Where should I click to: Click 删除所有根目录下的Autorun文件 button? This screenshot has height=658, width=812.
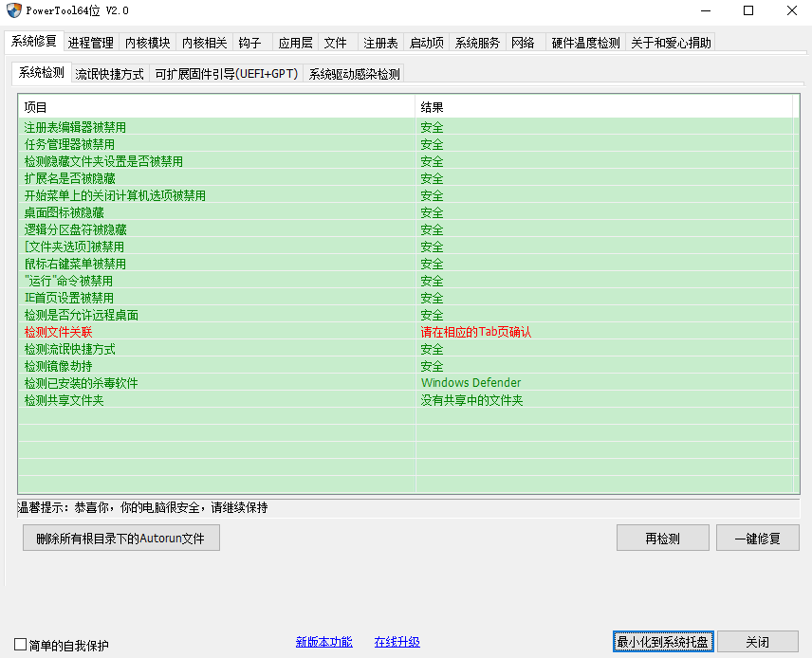click(x=120, y=538)
